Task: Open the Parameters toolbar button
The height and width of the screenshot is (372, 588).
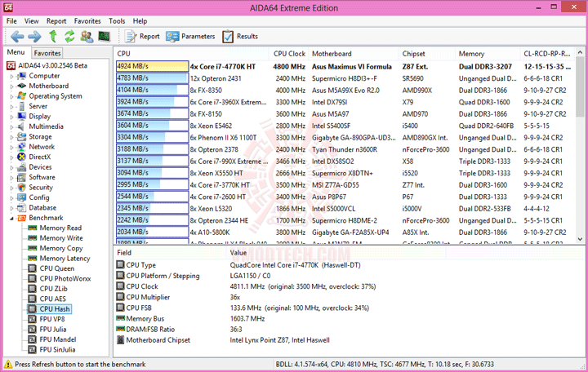Action: click(x=190, y=37)
